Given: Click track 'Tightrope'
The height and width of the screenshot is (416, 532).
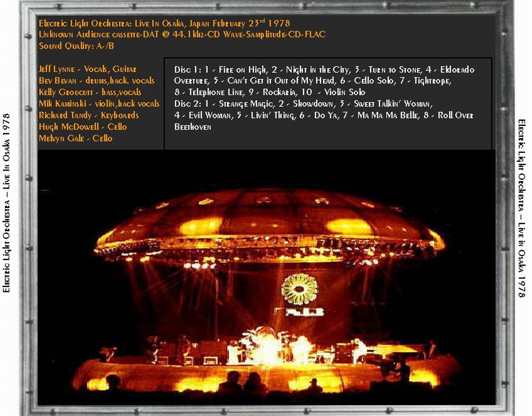Looking at the screenshot, I should click(x=431, y=81).
